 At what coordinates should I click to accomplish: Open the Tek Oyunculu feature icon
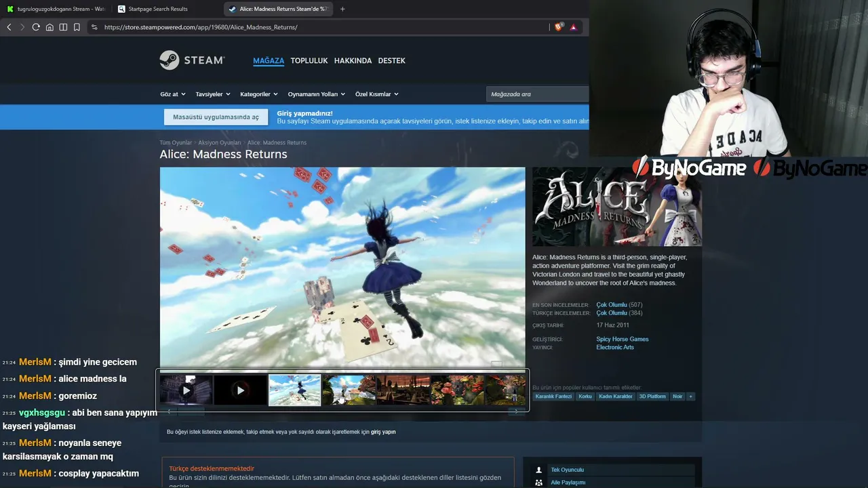click(539, 470)
